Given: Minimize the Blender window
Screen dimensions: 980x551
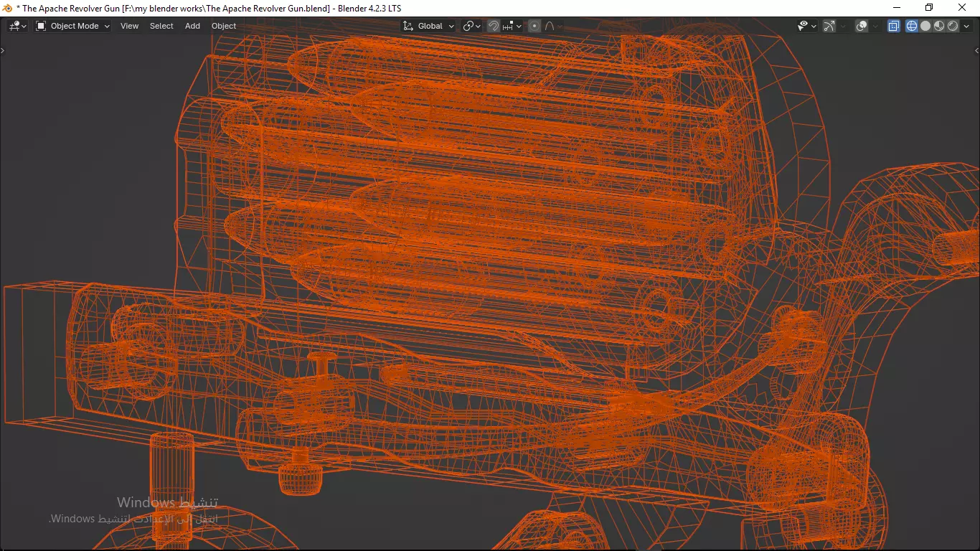Looking at the screenshot, I should pos(896,8).
